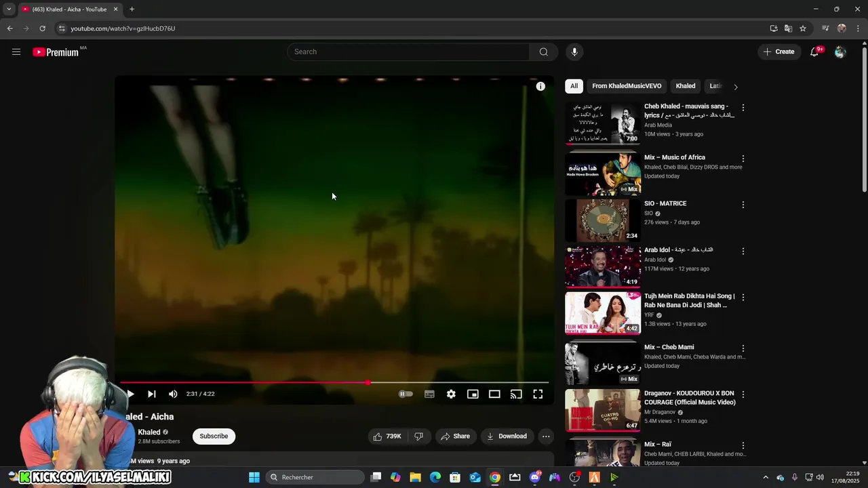Toggle the autoplay switch
868x488 pixels.
pyautogui.click(x=406, y=394)
